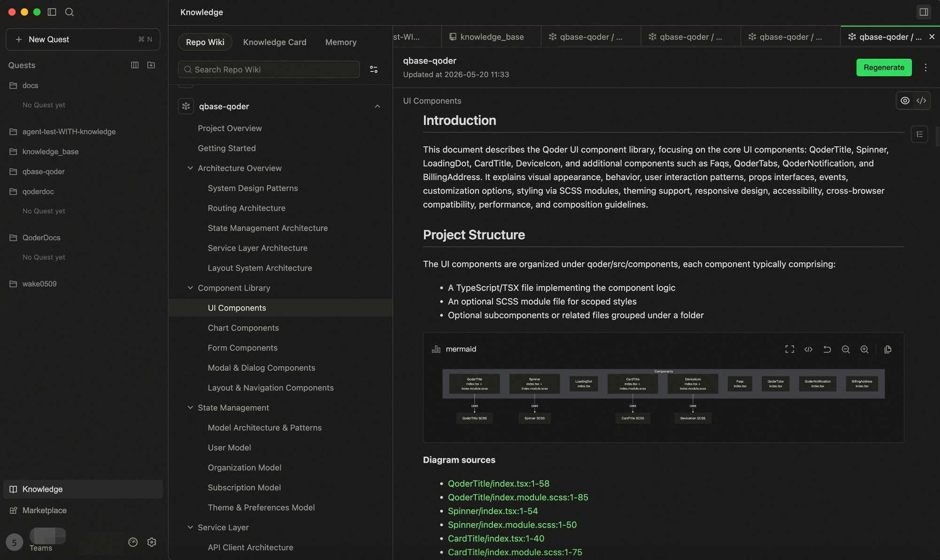Click the mermaid diagram preview
This screenshot has height=560, width=940.
663,397
